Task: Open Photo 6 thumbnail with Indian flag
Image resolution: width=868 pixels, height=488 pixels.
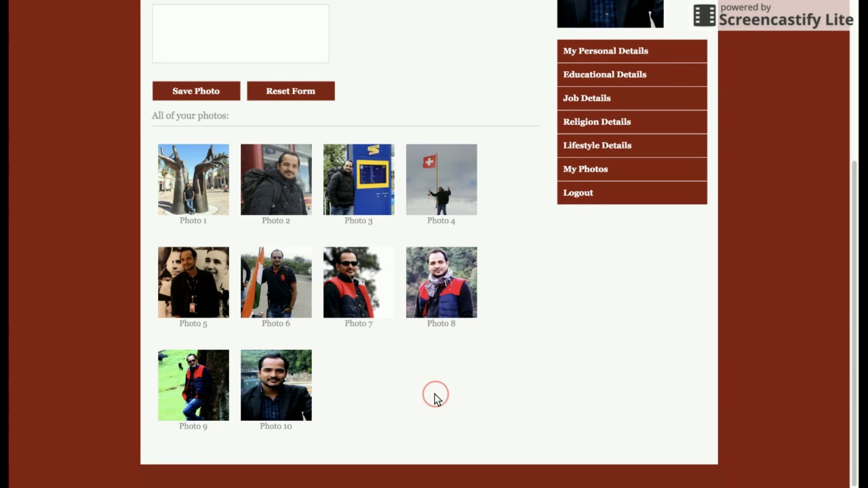Action: click(276, 282)
